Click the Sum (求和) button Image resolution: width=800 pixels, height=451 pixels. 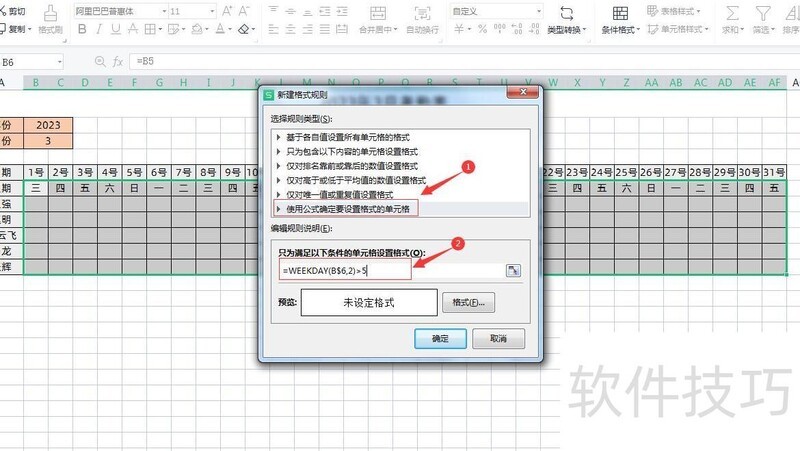(733, 20)
